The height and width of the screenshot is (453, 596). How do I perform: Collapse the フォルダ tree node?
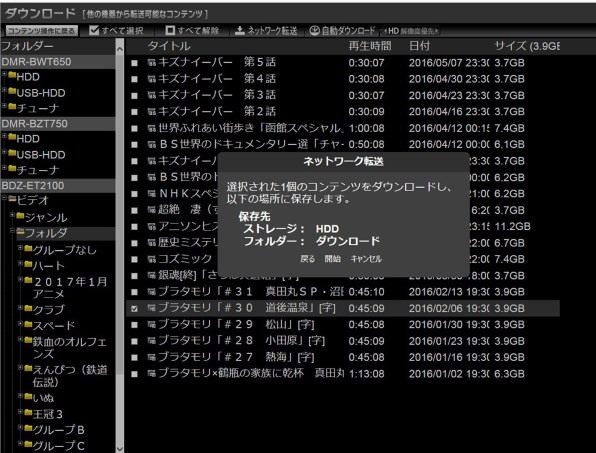(12, 230)
